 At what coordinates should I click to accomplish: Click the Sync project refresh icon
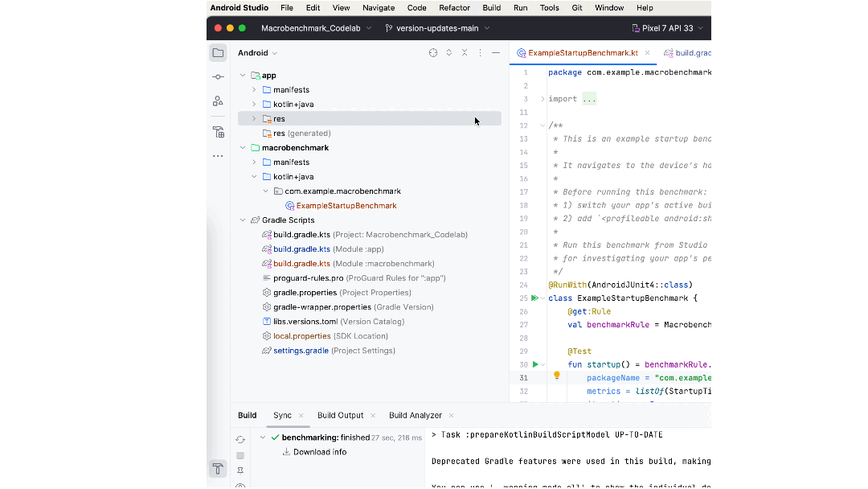click(x=240, y=440)
